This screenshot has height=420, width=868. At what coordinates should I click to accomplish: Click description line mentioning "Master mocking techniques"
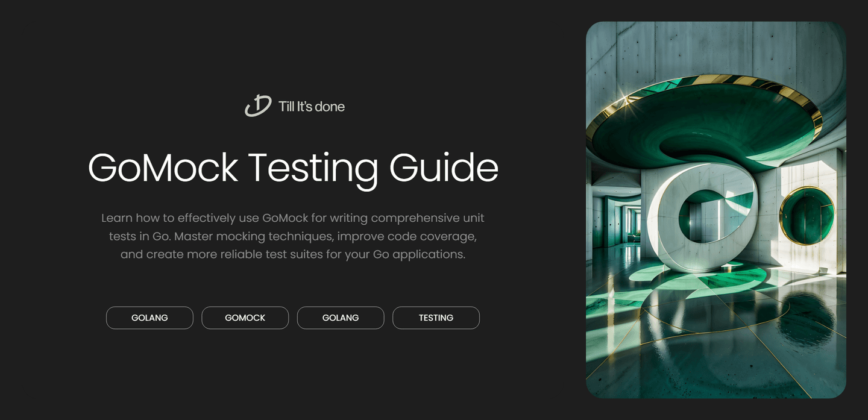point(292,236)
